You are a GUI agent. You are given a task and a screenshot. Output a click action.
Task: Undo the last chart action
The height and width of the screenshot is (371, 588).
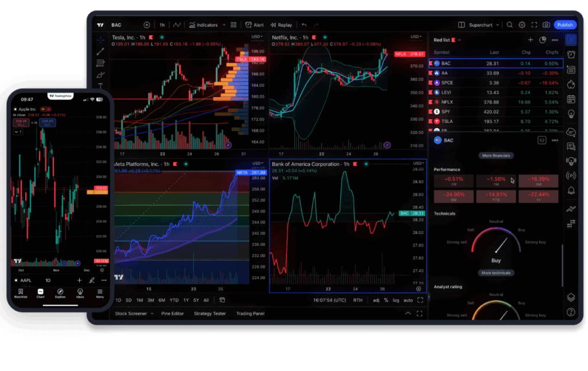coord(304,25)
